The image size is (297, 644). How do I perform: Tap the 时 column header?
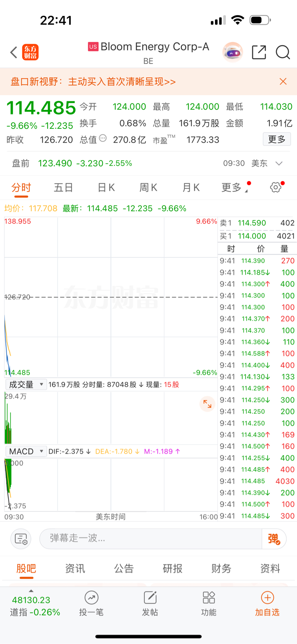(231, 249)
